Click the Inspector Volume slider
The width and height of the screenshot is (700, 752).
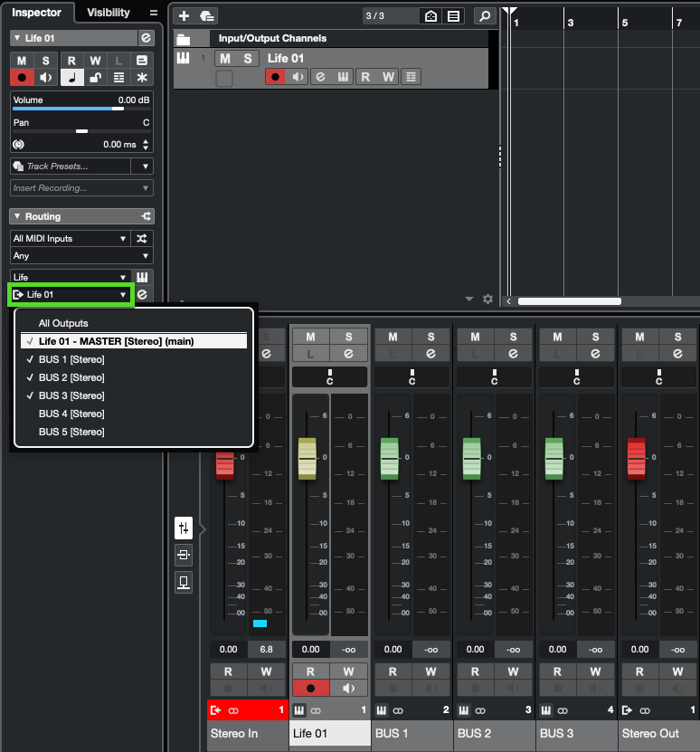(x=81, y=109)
